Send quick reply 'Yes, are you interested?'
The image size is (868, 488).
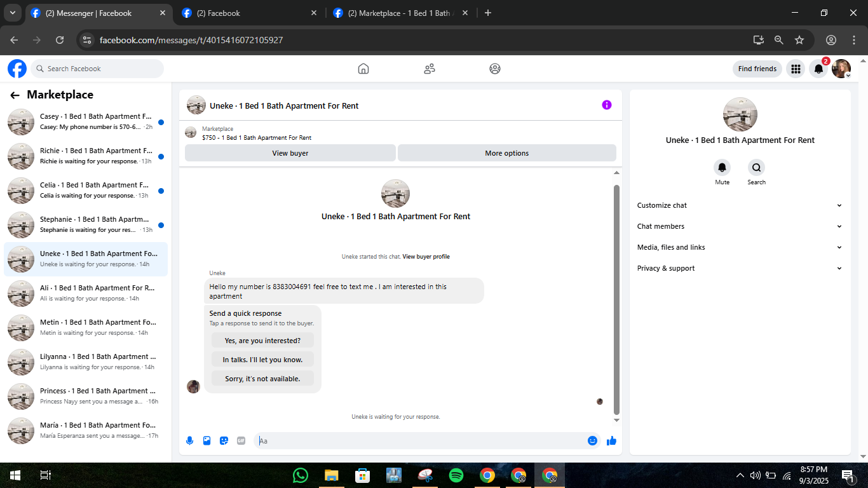[x=262, y=341]
